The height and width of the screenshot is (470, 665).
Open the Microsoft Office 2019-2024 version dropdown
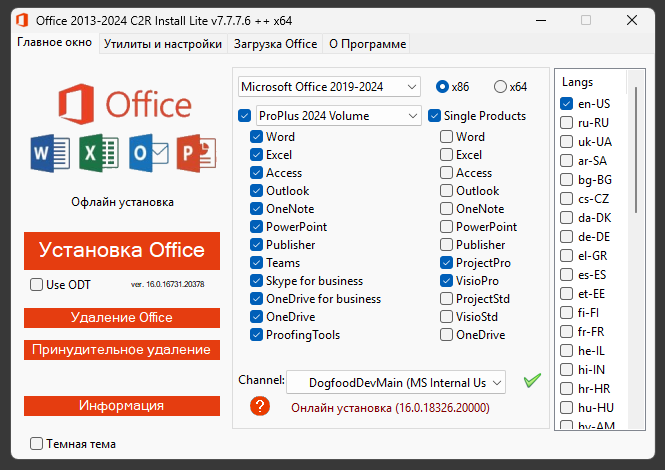(329, 87)
